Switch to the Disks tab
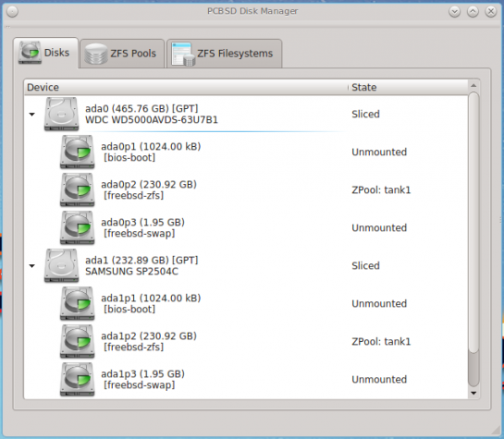The height and width of the screenshot is (439, 504). click(45, 53)
